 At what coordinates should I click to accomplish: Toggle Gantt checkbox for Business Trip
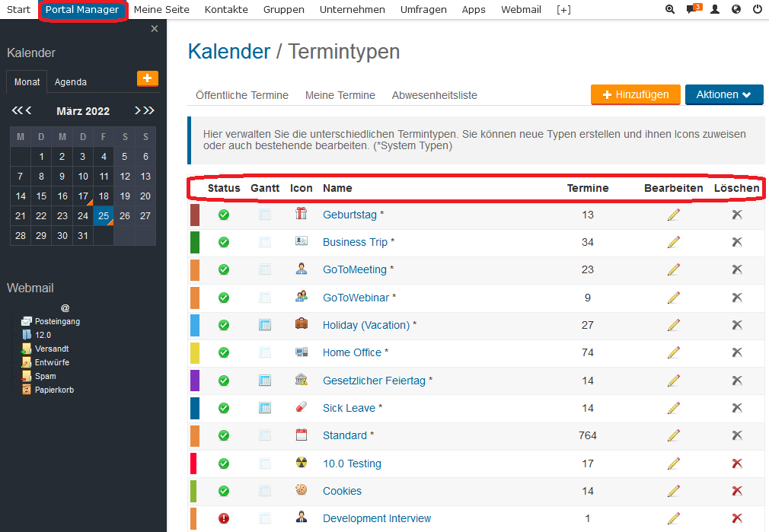point(265,242)
